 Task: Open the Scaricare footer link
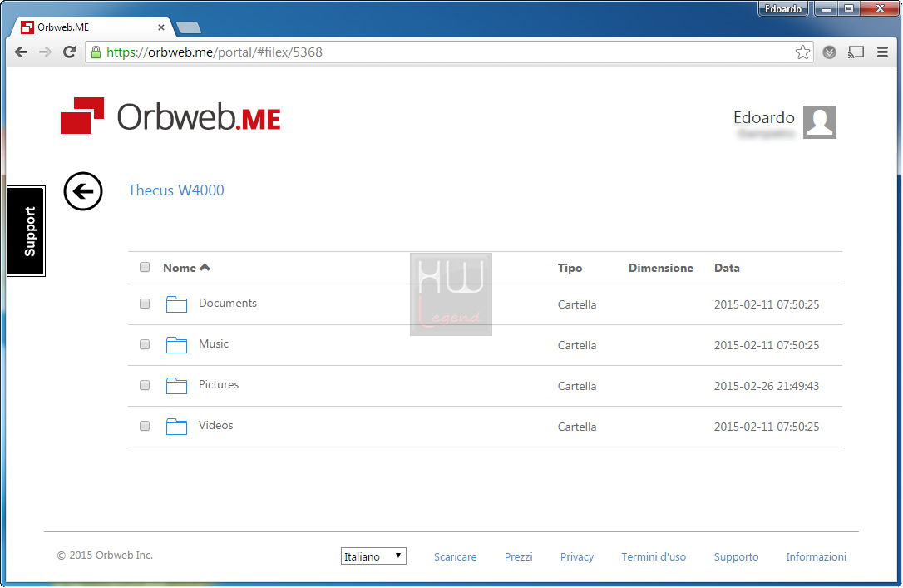pyautogui.click(x=455, y=557)
